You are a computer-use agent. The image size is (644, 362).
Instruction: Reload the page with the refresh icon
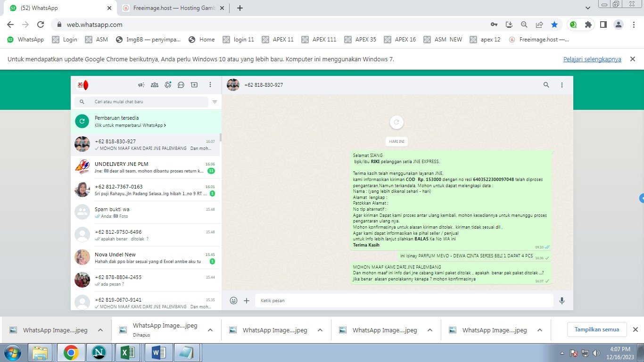click(x=41, y=25)
